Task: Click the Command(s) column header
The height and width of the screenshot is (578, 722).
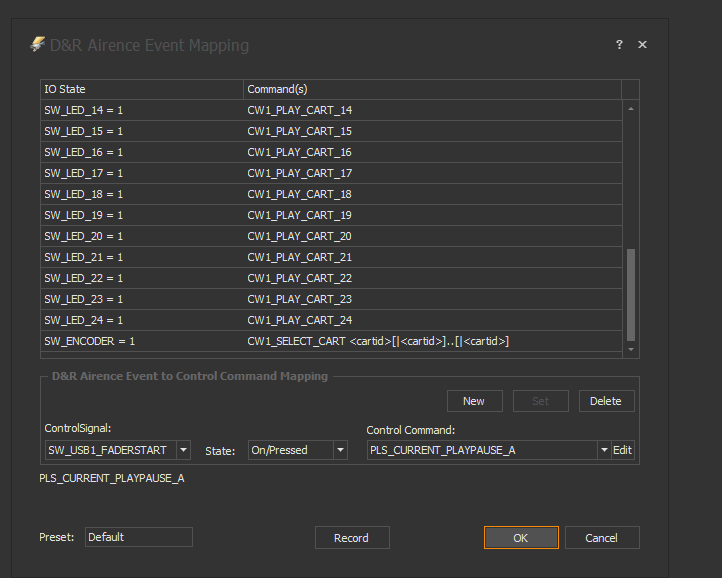Action: [431, 89]
